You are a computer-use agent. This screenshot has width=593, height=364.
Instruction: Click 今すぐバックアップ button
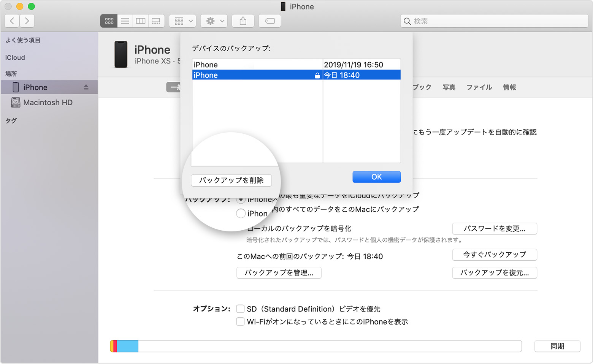point(495,255)
